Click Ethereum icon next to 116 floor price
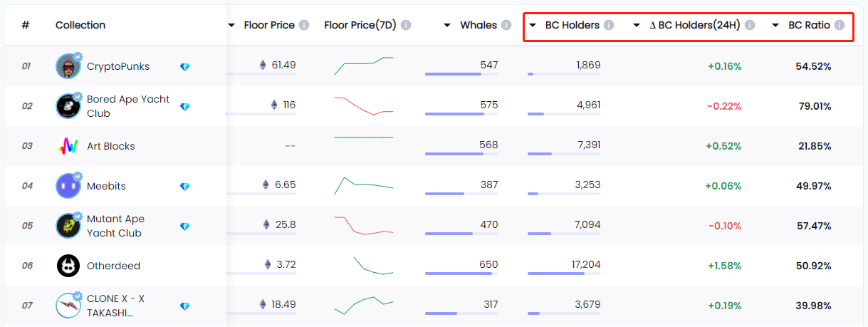This screenshot has height=327, width=868. (274, 105)
